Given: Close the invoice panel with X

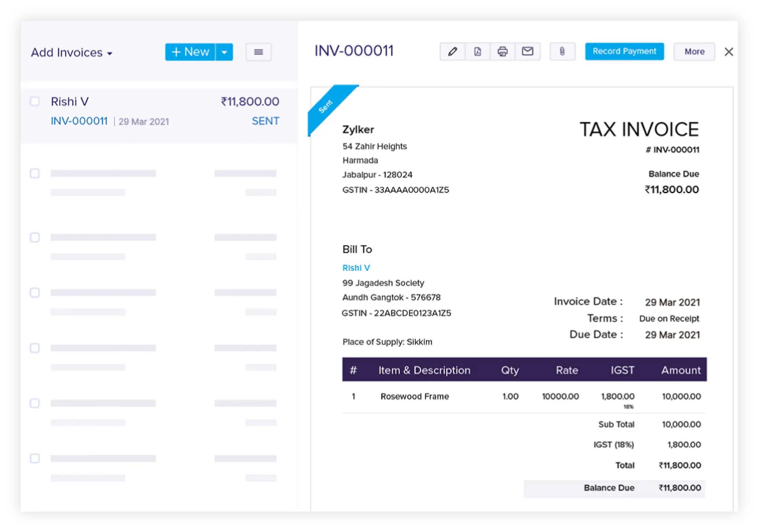Looking at the screenshot, I should (729, 52).
